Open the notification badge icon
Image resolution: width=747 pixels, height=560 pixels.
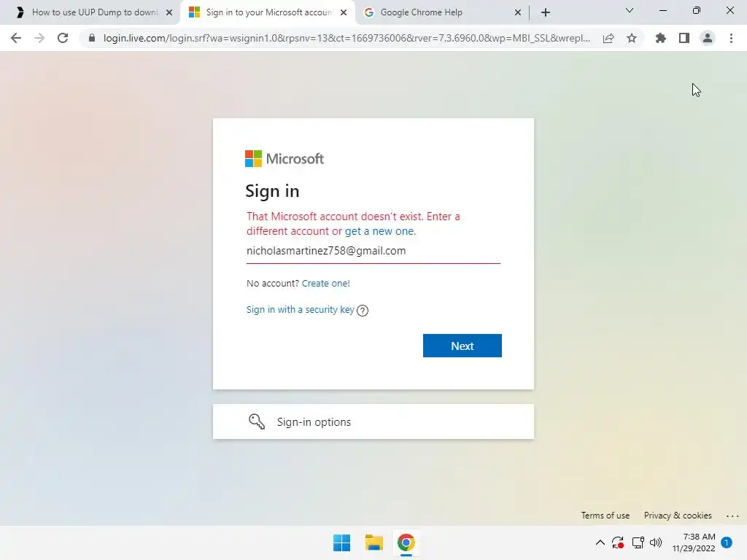pos(727,542)
